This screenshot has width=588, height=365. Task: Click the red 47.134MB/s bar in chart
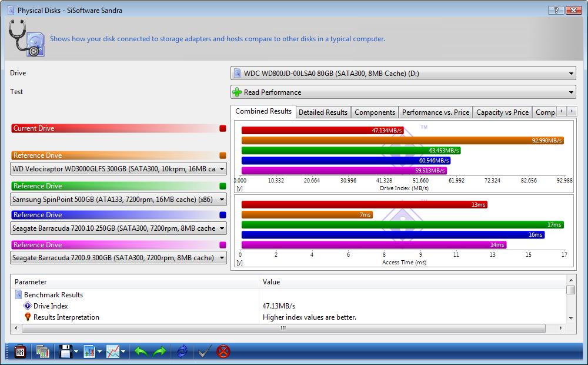point(322,130)
